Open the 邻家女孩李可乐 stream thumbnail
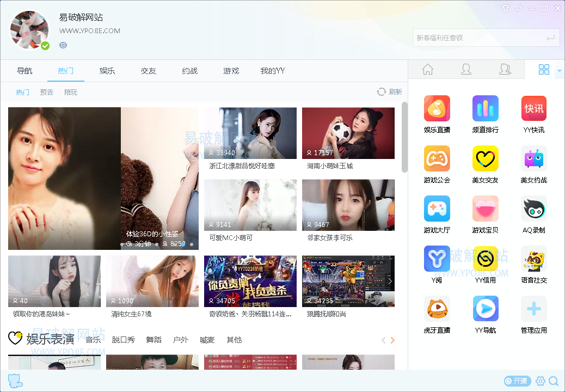 click(x=348, y=205)
